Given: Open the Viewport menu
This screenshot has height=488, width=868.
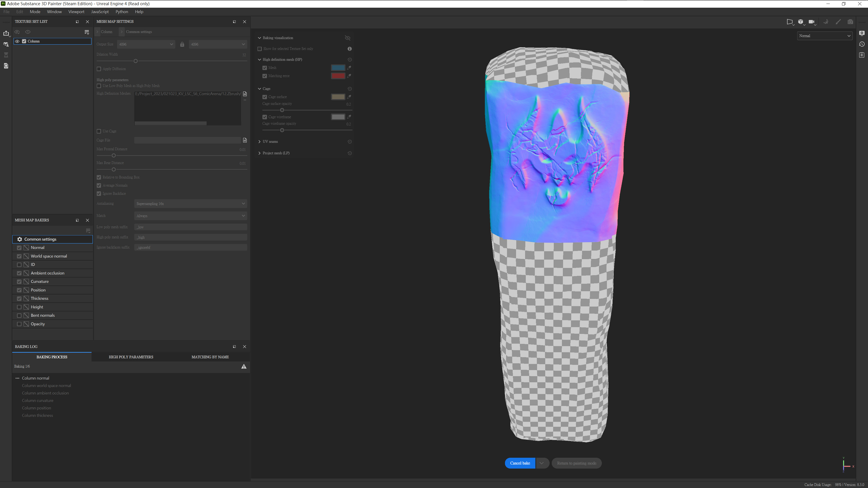Looking at the screenshot, I should coord(76,12).
